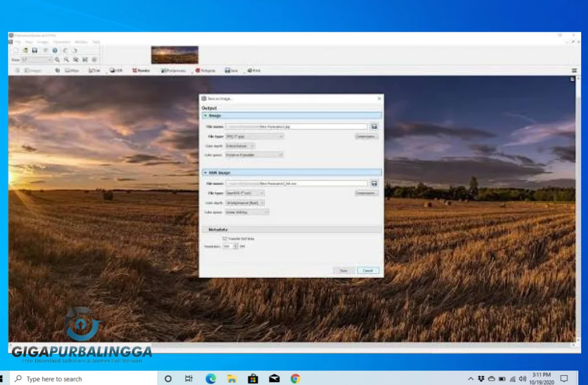
Task: Launch Microsoft Edge from the taskbar
Action: click(x=211, y=379)
